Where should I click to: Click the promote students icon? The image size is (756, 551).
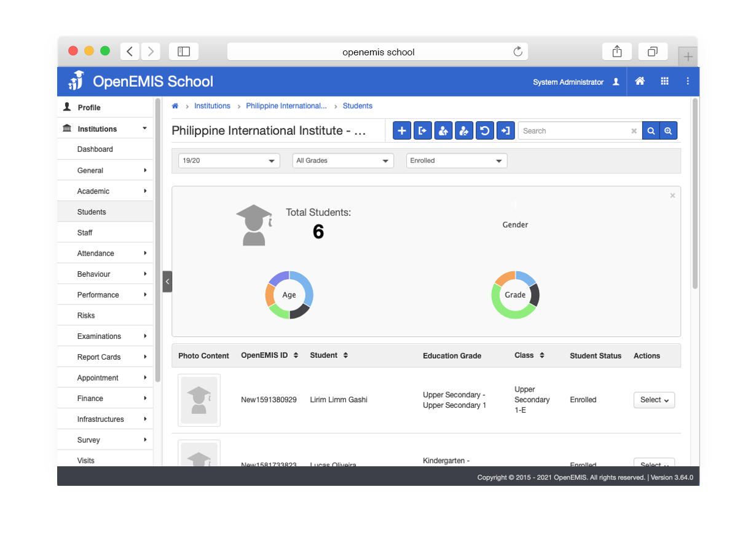pos(443,130)
